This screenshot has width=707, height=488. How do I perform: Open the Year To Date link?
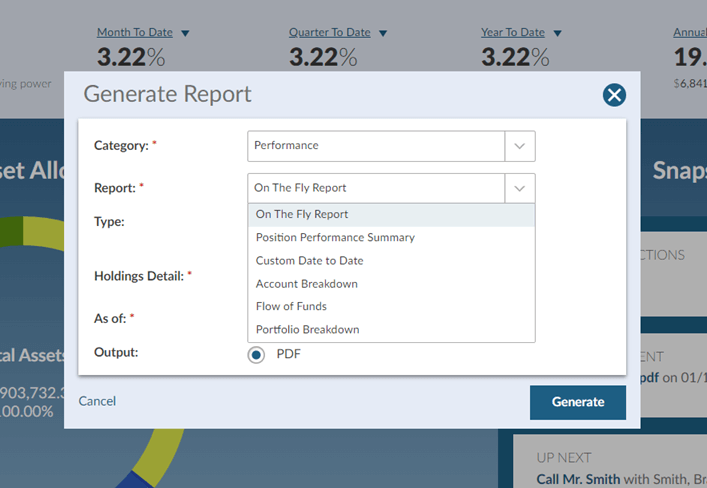tap(513, 32)
